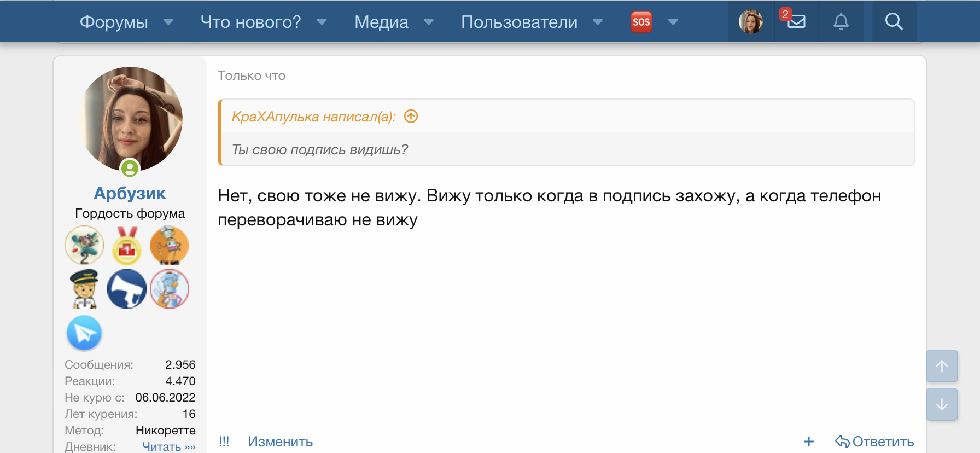Click Ответить to reply

pyautogui.click(x=874, y=442)
